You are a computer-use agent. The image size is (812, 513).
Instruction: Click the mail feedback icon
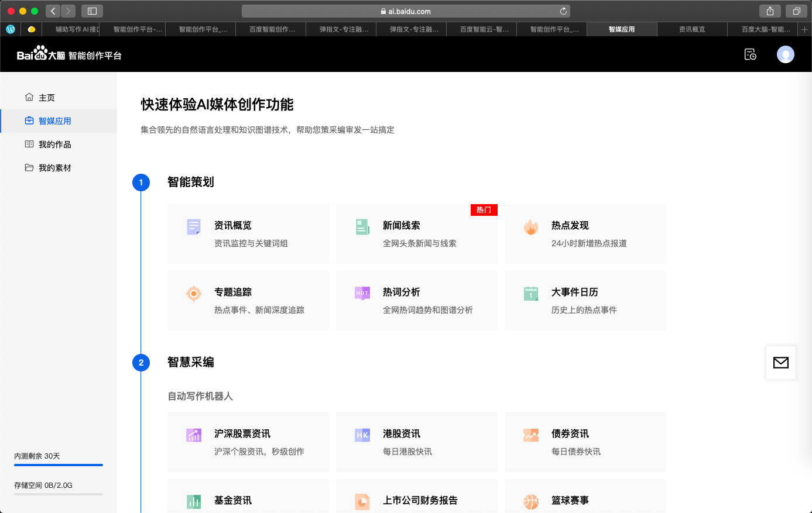click(x=780, y=363)
